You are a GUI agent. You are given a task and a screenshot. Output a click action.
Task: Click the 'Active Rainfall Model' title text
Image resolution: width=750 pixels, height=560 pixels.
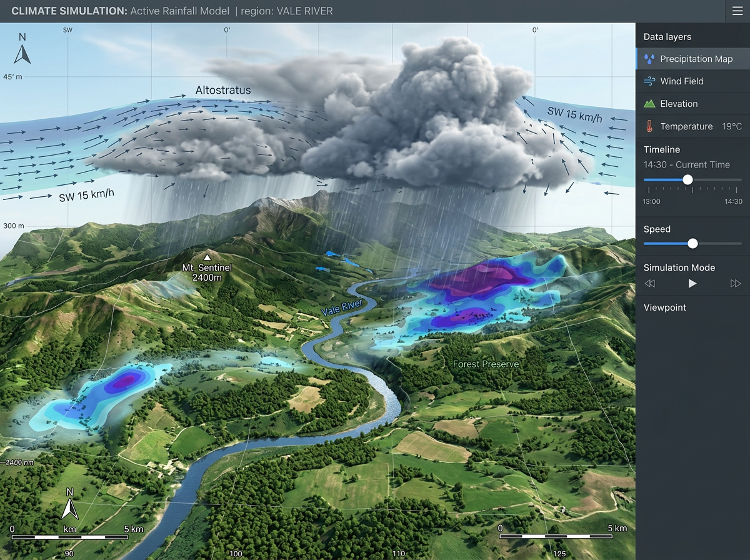[180, 11]
